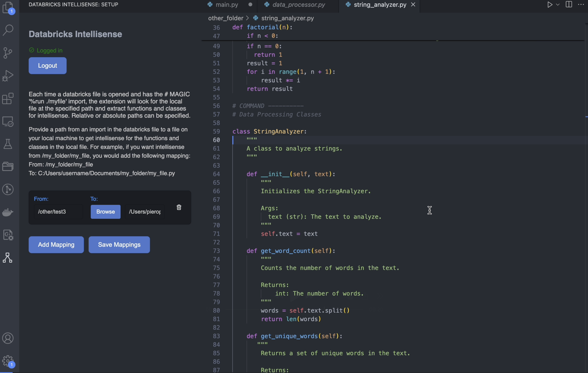Split the editor to the right

tap(569, 5)
